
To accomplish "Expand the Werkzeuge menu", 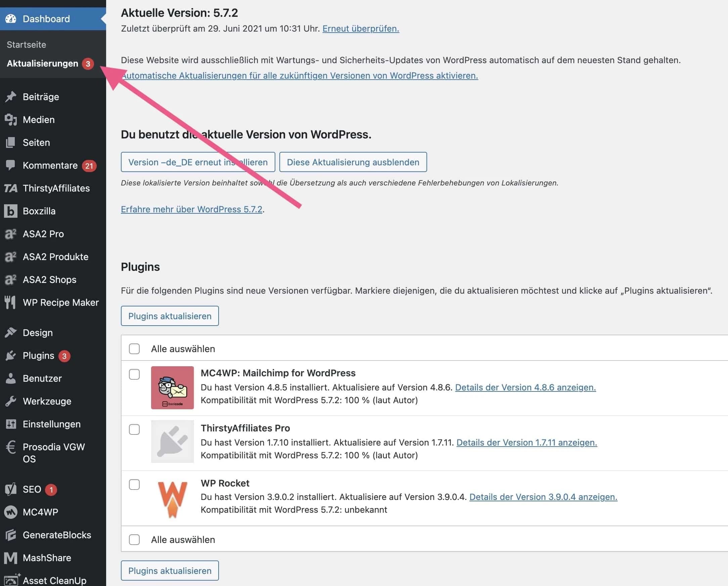I will (46, 401).
